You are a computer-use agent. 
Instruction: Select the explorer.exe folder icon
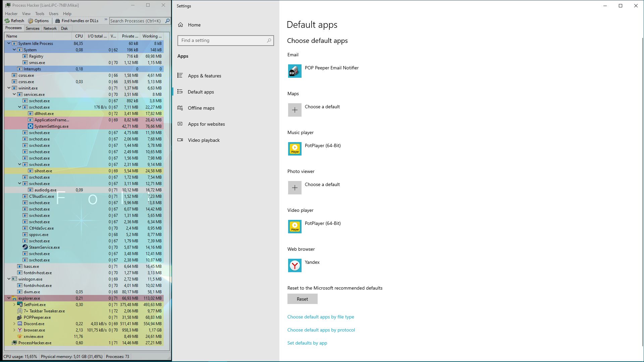[14, 298]
